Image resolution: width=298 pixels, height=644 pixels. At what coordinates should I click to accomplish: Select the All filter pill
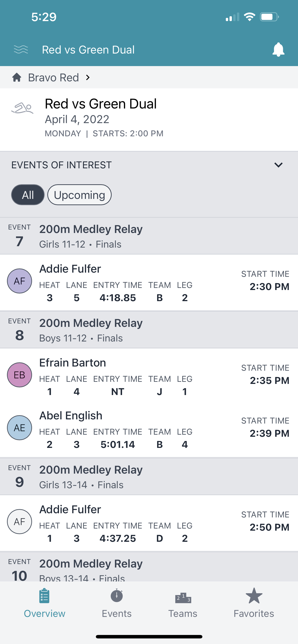pos(28,195)
